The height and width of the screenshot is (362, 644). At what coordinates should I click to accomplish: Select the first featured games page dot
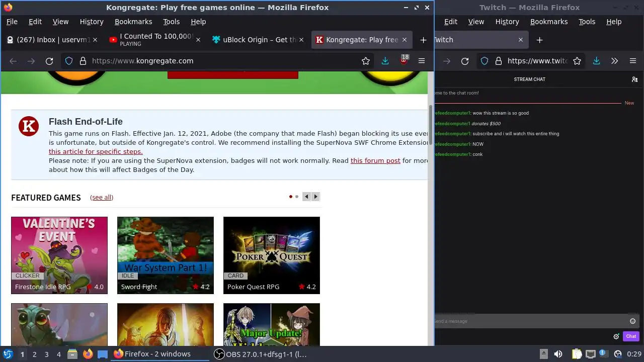point(291,197)
